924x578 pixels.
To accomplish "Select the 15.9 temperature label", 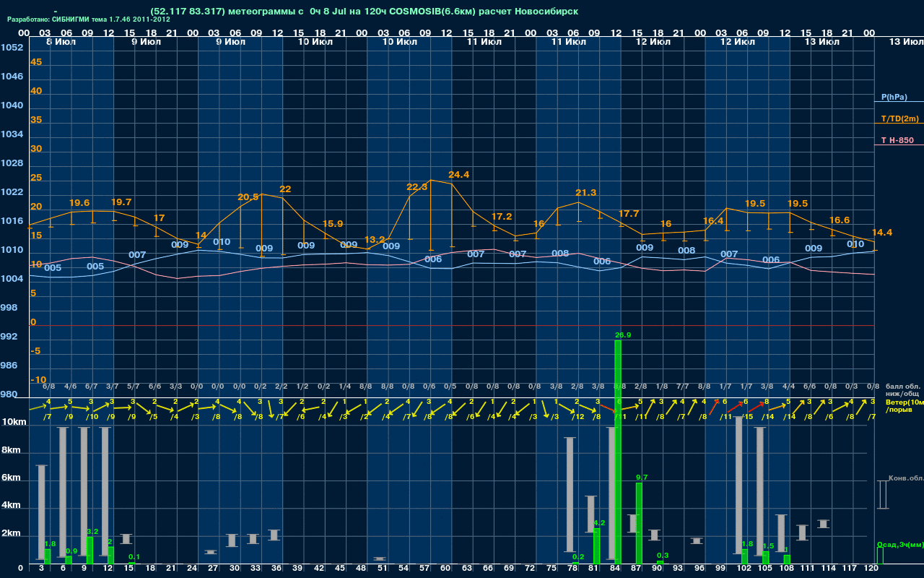I will pyautogui.click(x=332, y=224).
